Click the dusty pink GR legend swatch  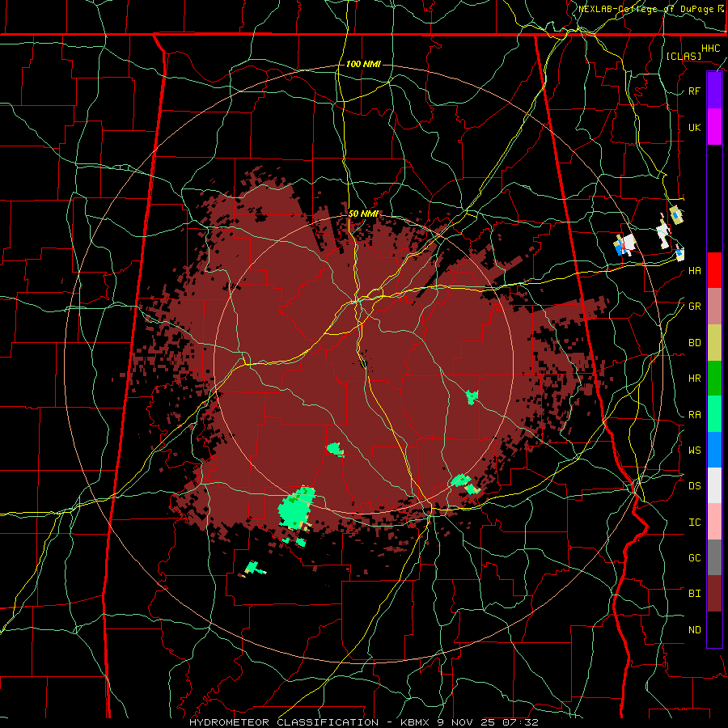pyautogui.click(x=714, y=307)
